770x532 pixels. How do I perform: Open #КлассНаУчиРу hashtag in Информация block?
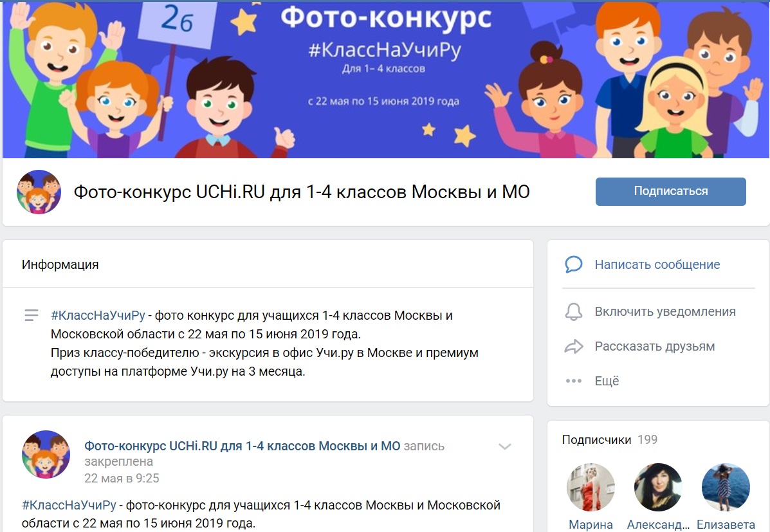point(98,315)
